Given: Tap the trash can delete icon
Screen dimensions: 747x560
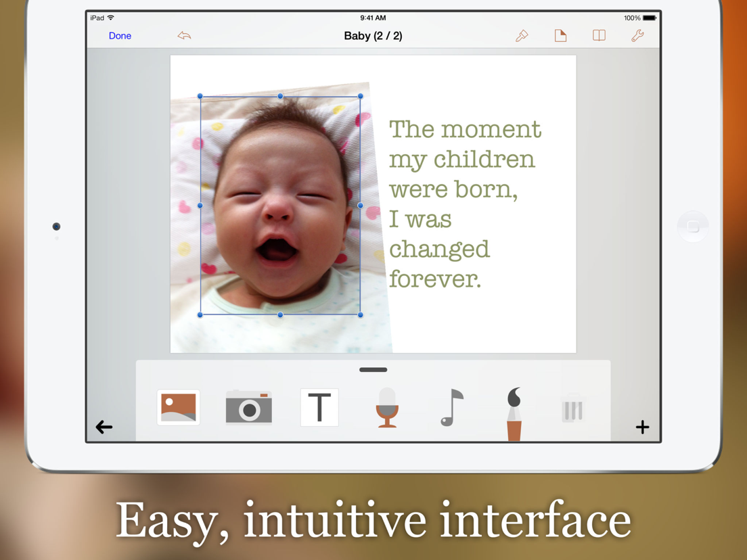Looking at the screenshot, I should [x=573, y=409].
